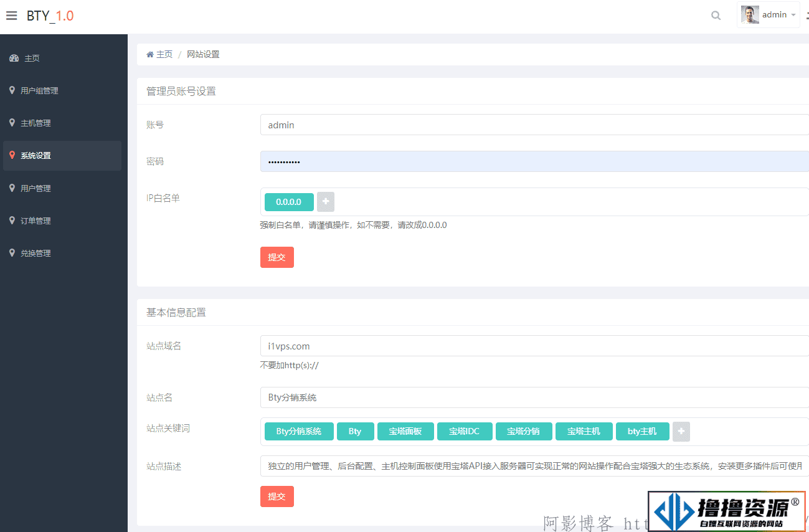This screenshot has width=809, height=532.
Task: Click the 密码 field label
Action: [x=155, y=161]
